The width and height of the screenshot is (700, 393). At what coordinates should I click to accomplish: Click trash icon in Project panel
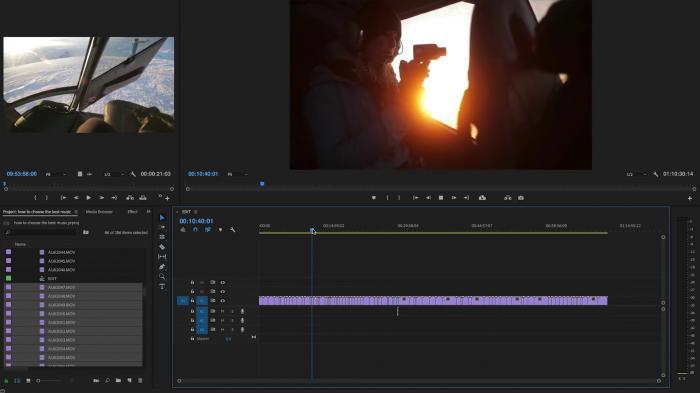(140, 380)
